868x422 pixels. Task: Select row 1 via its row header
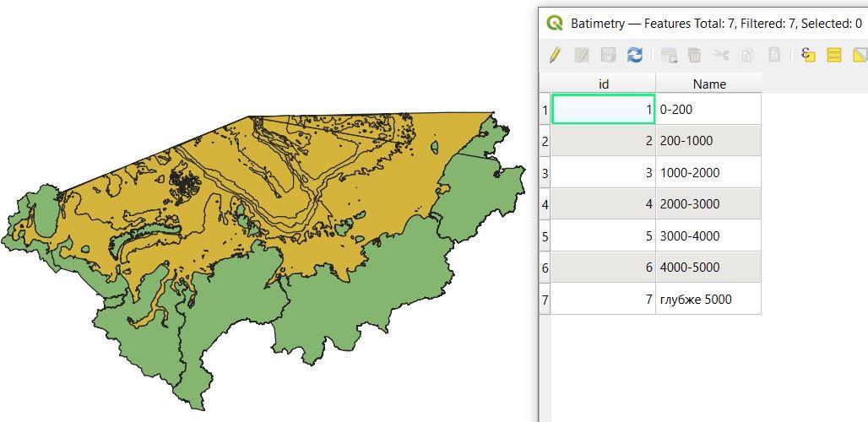coord(545,110)
